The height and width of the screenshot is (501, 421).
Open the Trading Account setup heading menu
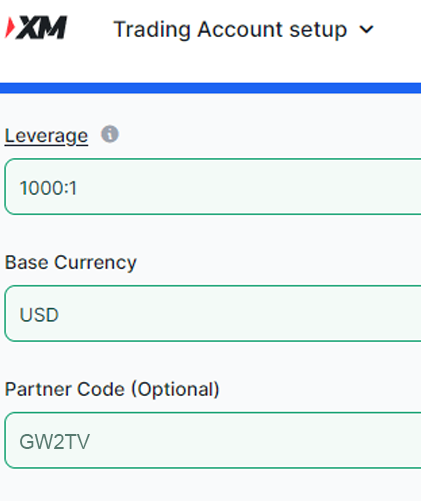tap(244, 29)
